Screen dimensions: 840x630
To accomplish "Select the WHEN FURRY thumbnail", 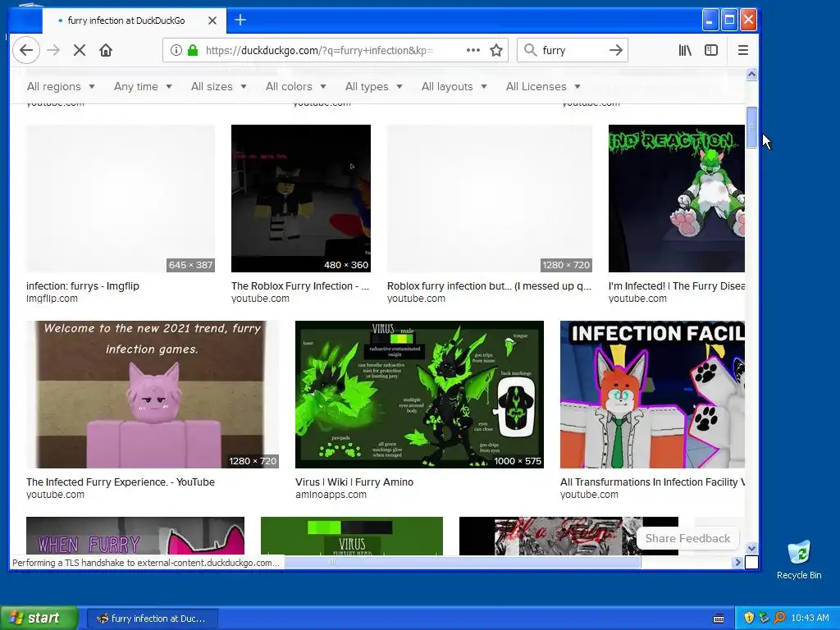I will coord(135,536).
